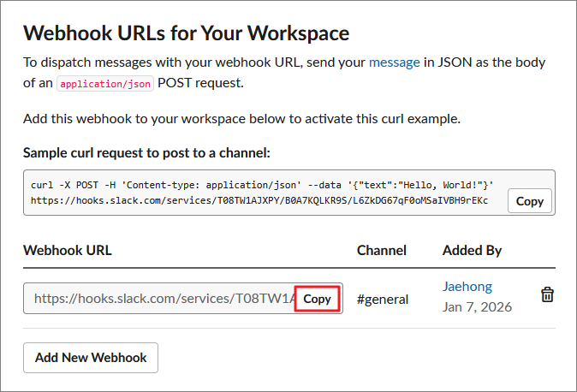Click the hooks.slack.com URL in curl sample
577x392 pixels.
(259, 201)
